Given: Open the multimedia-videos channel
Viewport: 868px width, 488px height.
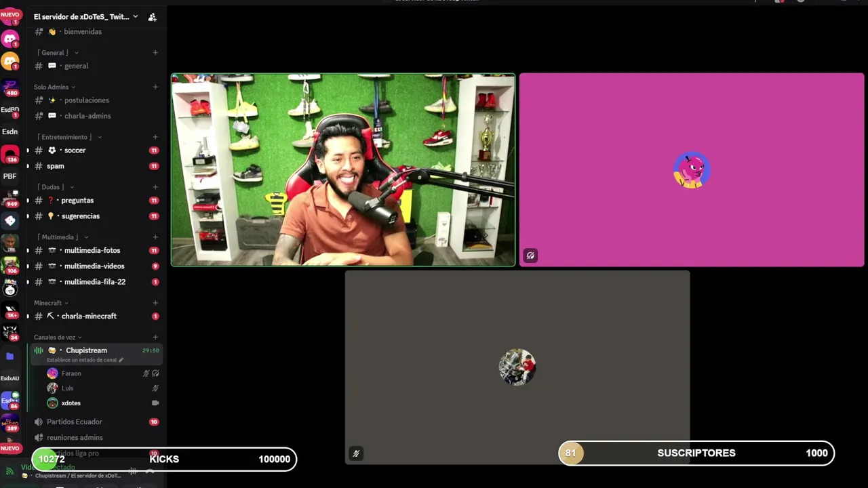Looking at the screenshot, I should [x=96, y=266].
